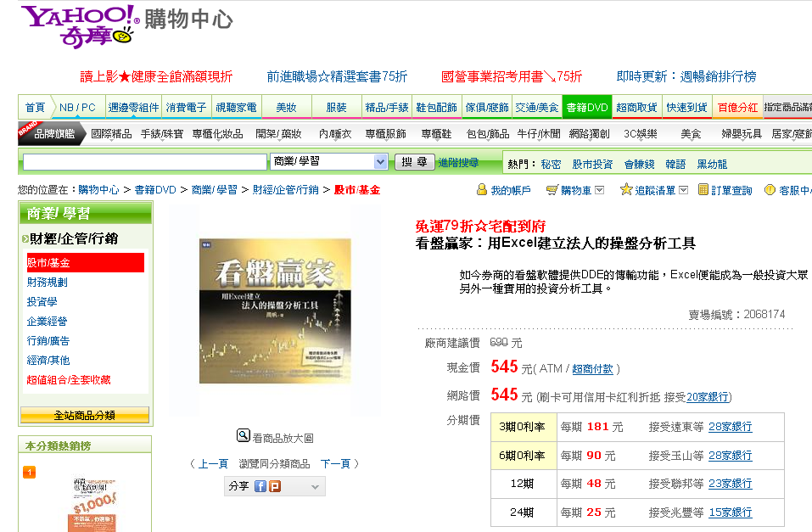
Task: Select sidebar category 超值組合/全套收藏
Action: [x=69, y=380]
